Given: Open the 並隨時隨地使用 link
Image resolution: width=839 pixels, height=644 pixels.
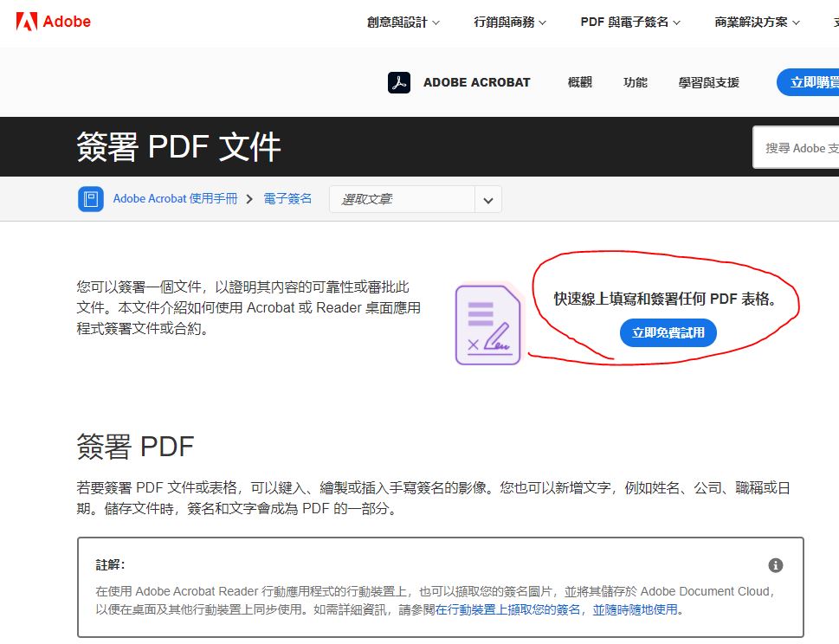Looking at the screenshot, I should tap(636, 609).
